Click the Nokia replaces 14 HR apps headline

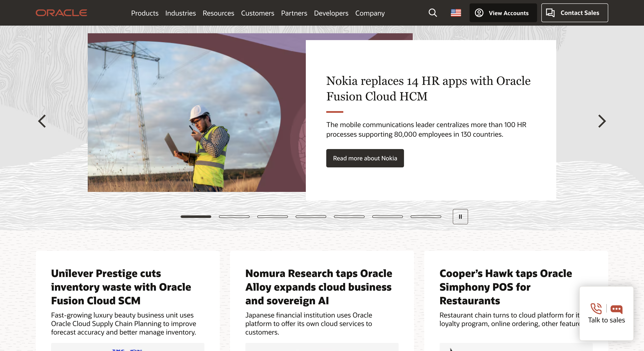point(428,89)
